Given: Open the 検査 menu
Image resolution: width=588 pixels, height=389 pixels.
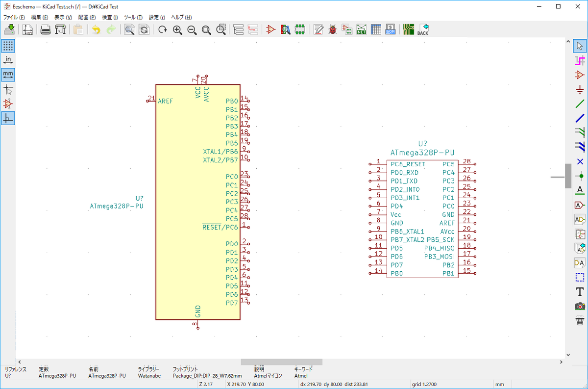Looking at the screenshot, I should [110, 17].
